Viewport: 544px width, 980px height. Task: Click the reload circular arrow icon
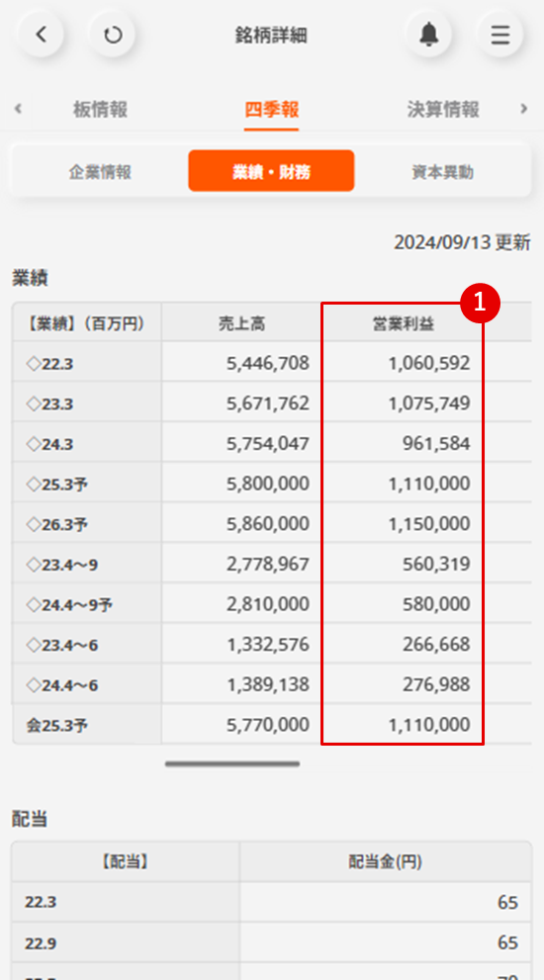tap(113, 35)
